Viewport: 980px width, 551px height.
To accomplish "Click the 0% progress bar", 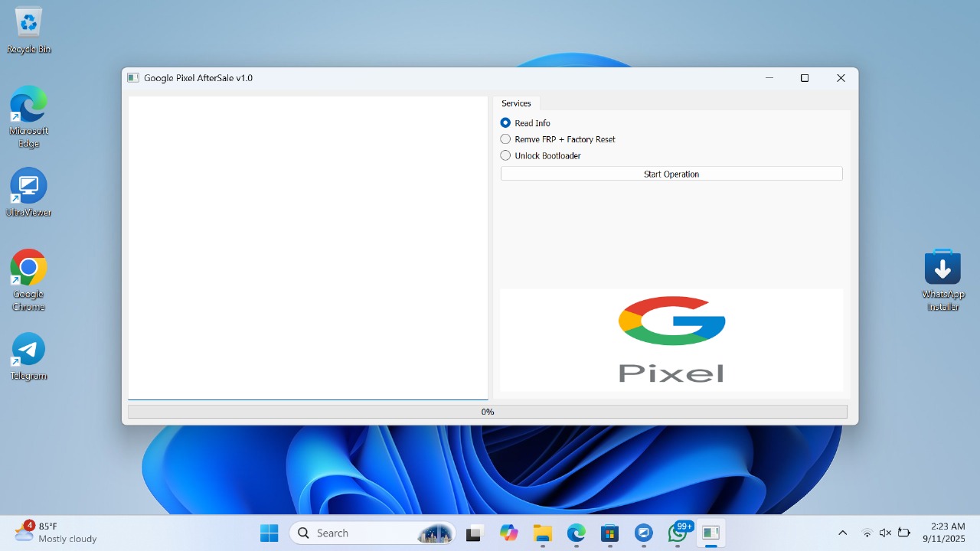I will tap(487, 412).
